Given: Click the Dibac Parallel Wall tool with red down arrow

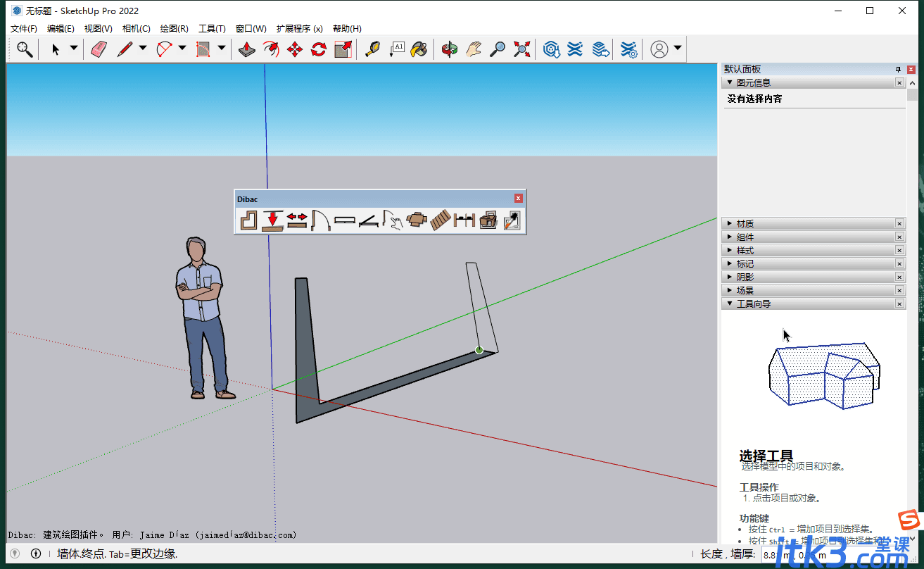Looking at the screenshot, I should click(272, 220).
